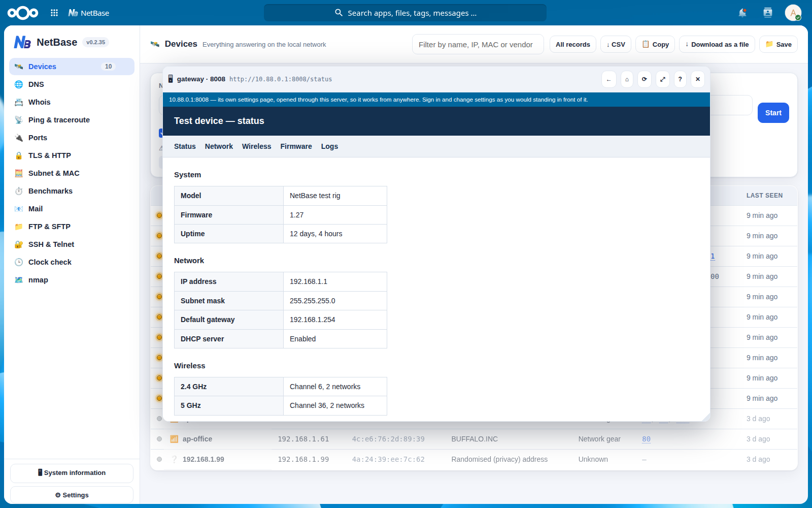Click MAC address 4a:24:39:ee:7c:62

click(388, 459)
